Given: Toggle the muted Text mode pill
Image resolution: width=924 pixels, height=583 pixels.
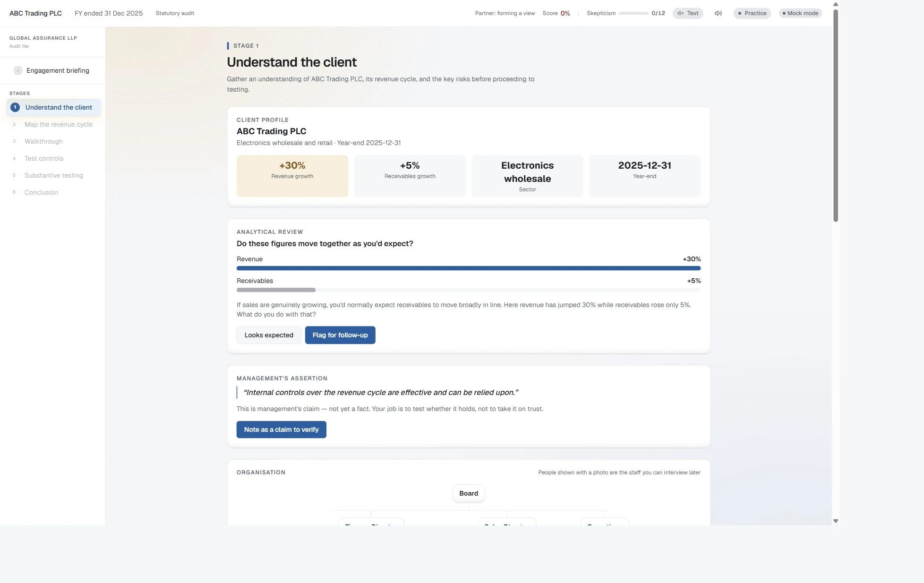Looking at the screenshot, I should tap(688, 13).
